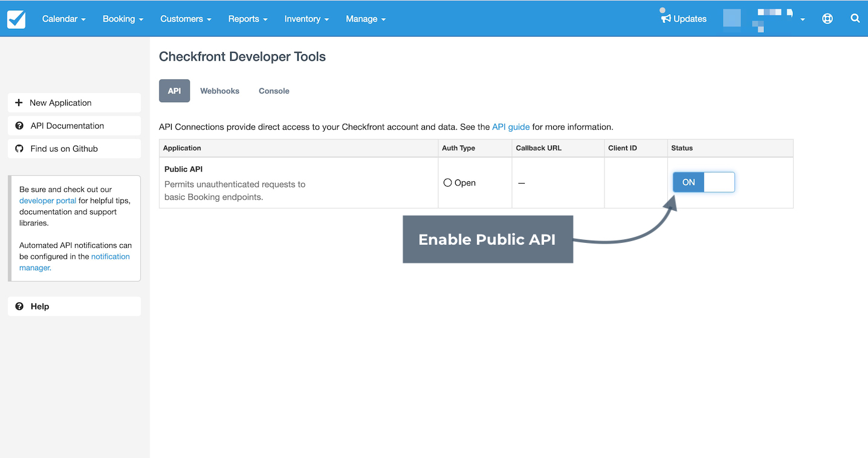
Task: Open the support lifebuoy icon
Action: click(x=828, y=19)
